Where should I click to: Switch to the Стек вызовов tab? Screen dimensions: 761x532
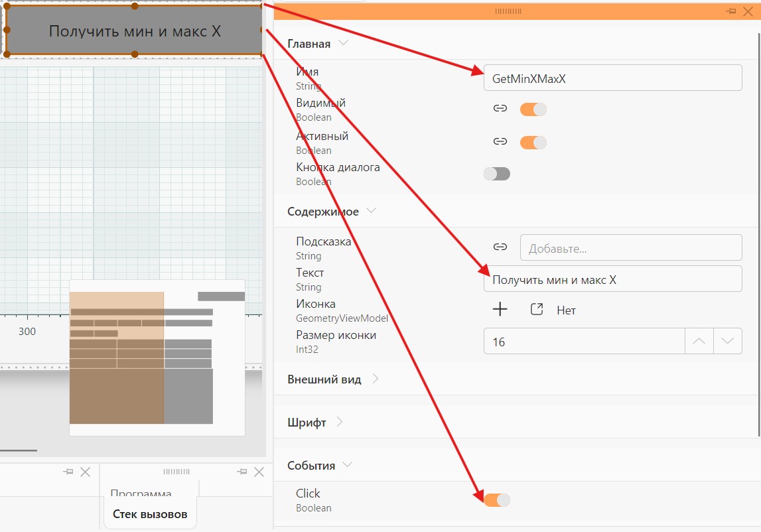coord(150,514)
